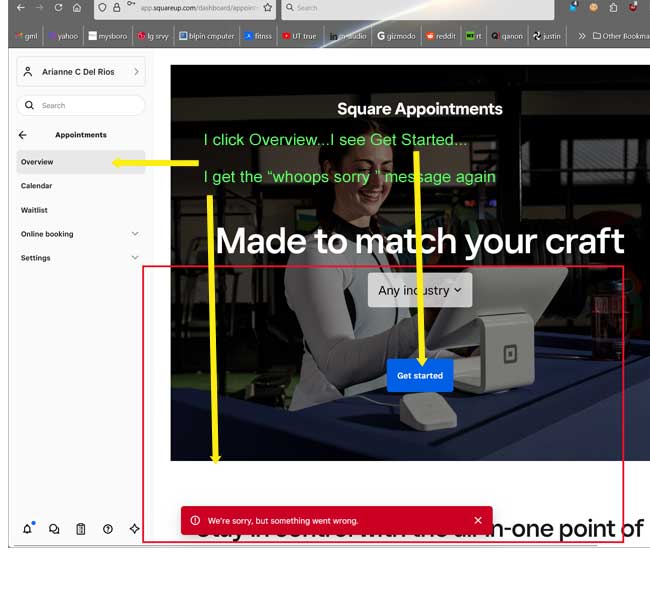Open the Other Bookmarks folder
The image size is (650, 604).
[621, 36]
